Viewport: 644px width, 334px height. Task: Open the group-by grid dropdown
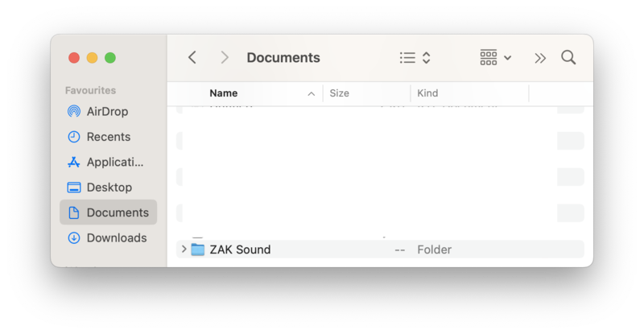tap(496, 57)
